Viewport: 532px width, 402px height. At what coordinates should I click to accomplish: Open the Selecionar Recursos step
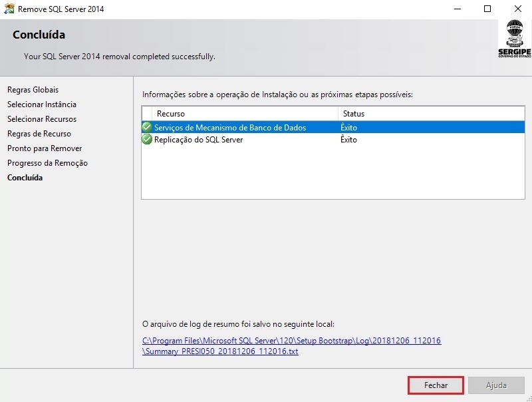[41, 119]
